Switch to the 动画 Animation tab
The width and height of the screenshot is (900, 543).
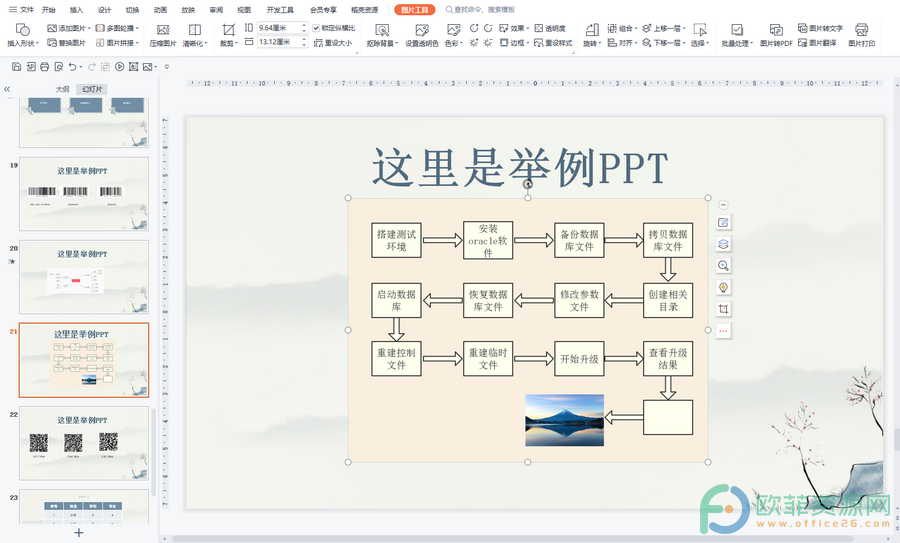160,10
